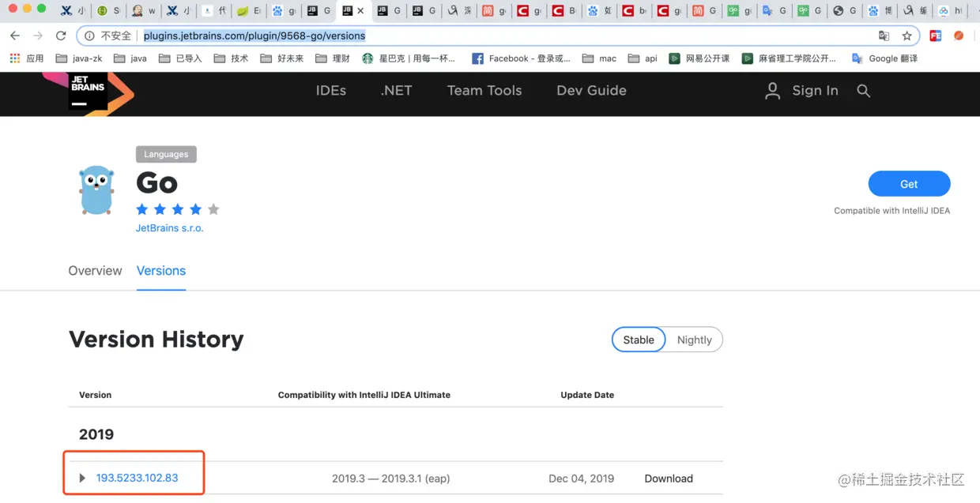Open the 星巴克 Starbucks bookmark
Screen dimensions: 980x503
pyautogui.click(x=409, y=58)
